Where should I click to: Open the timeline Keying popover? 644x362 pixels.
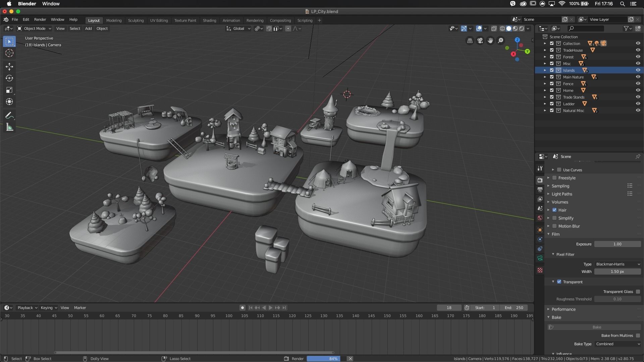(49, 308)
